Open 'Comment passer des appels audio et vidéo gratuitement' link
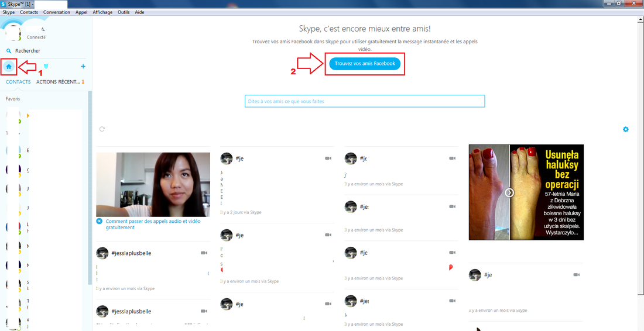644x331 pixels. pyautogui.click(x=153, y=224)
